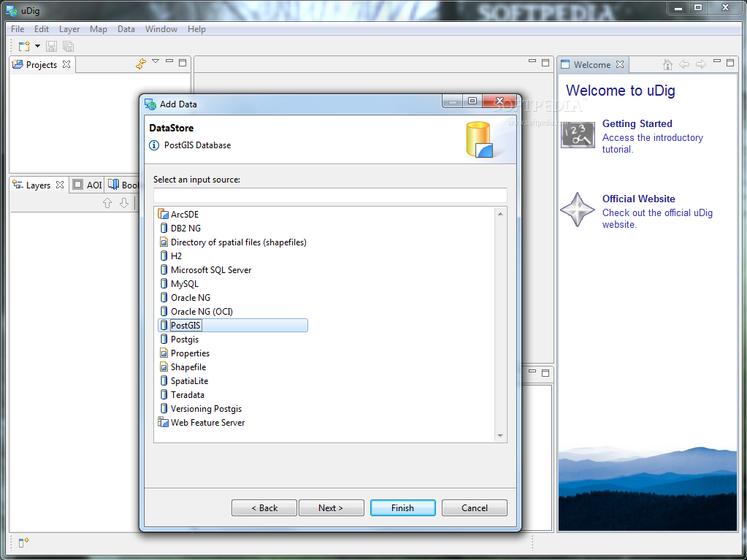This screenshot has height=560, width=747.
Task: Click the move layer up arrow
Action: coord(107,203)
